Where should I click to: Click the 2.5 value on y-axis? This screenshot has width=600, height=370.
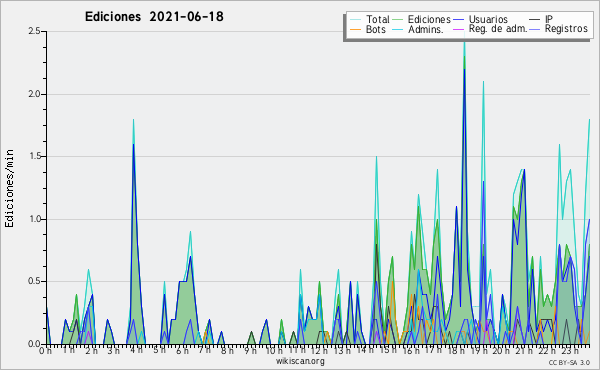[34, 31]
